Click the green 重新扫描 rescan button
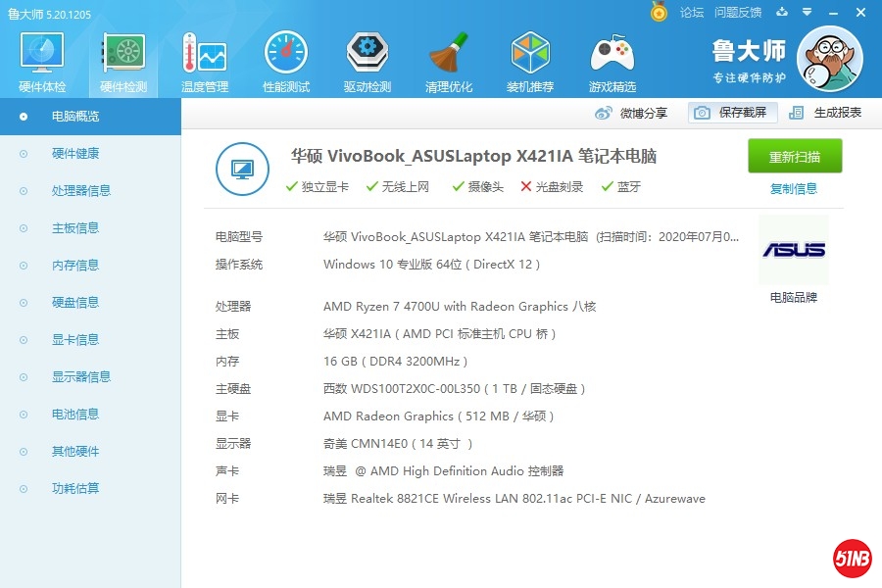 pyautogui.click(x=795, y=157)
